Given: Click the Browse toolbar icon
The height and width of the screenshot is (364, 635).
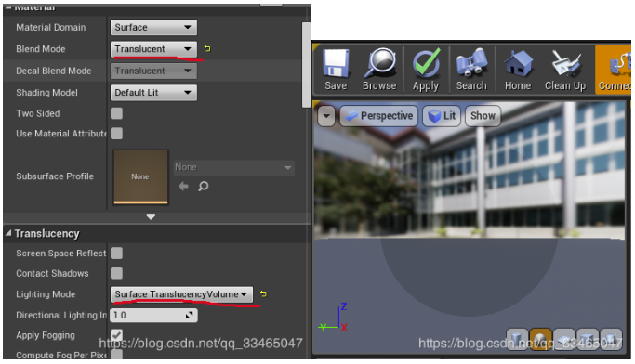Looking at the screenshot, I should tap(379, 69).
